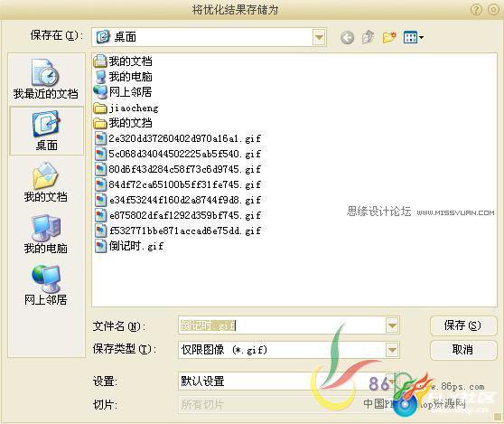
Task: Select 桌面 in the places sidebar
Action: click(x=46, y=131)
